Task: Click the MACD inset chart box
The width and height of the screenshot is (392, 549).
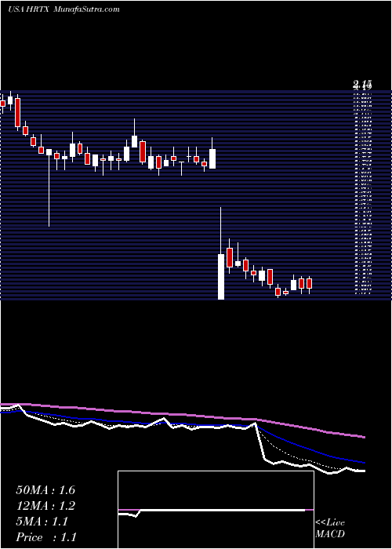Action: (216, 510)
